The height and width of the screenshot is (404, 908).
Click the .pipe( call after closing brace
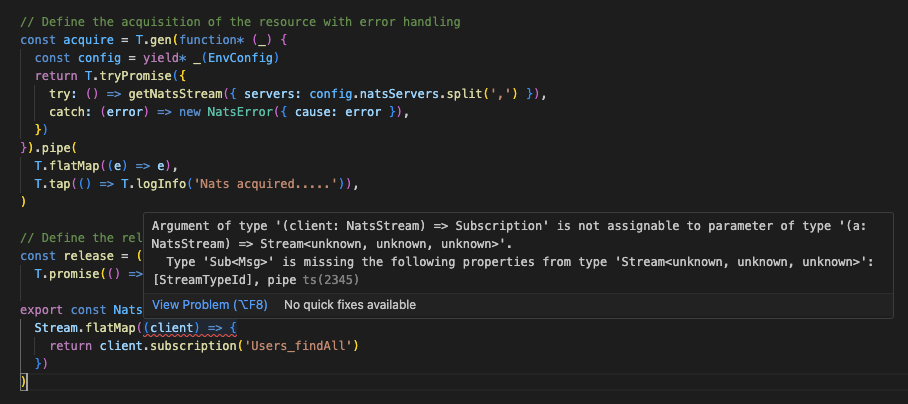[x=56, y=148]
